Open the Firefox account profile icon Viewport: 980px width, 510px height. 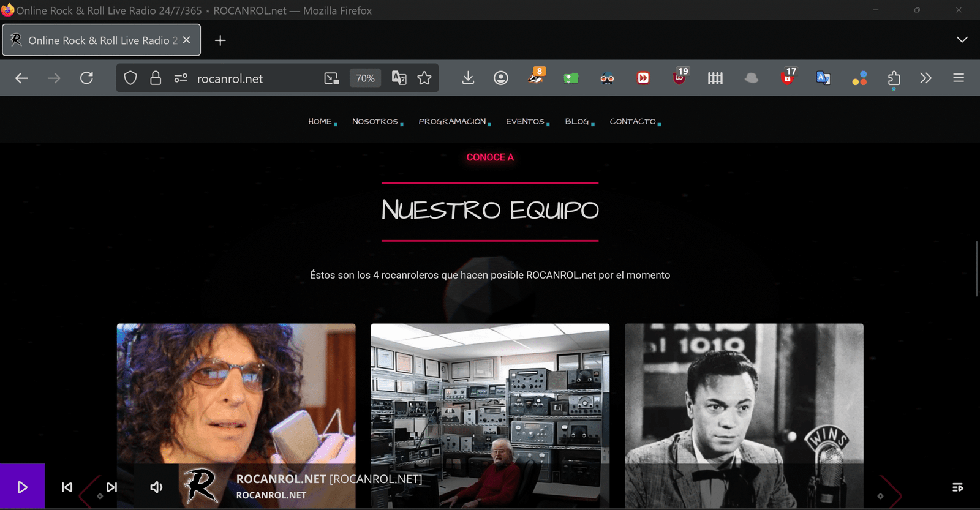501,78
